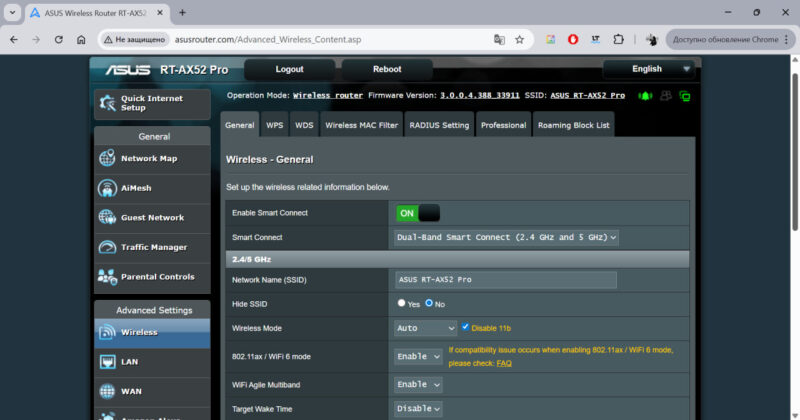This screenshot has height=420, width=800.
Task: Click the browser address bar URL
Action: click(x=268, y=39)
